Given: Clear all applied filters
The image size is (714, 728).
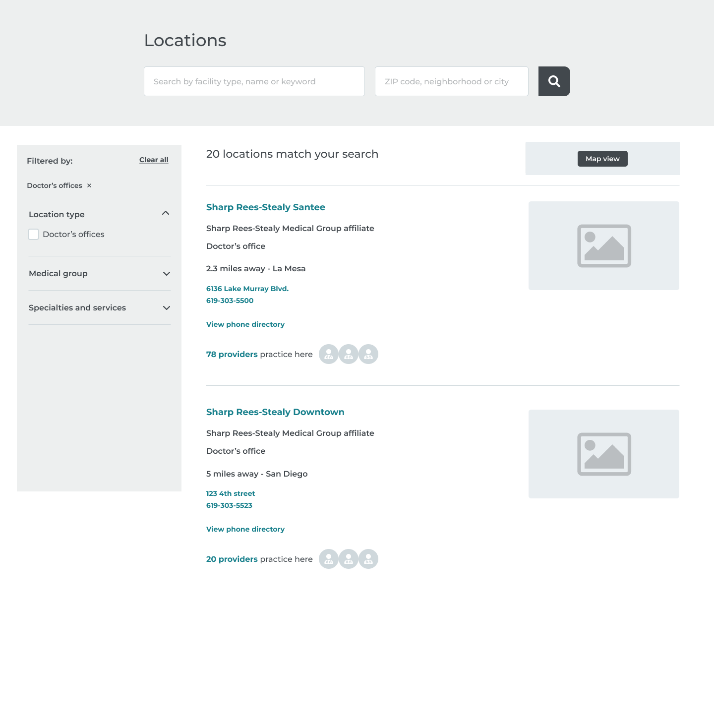Looking at the screenshot, I should click(154, 160).
